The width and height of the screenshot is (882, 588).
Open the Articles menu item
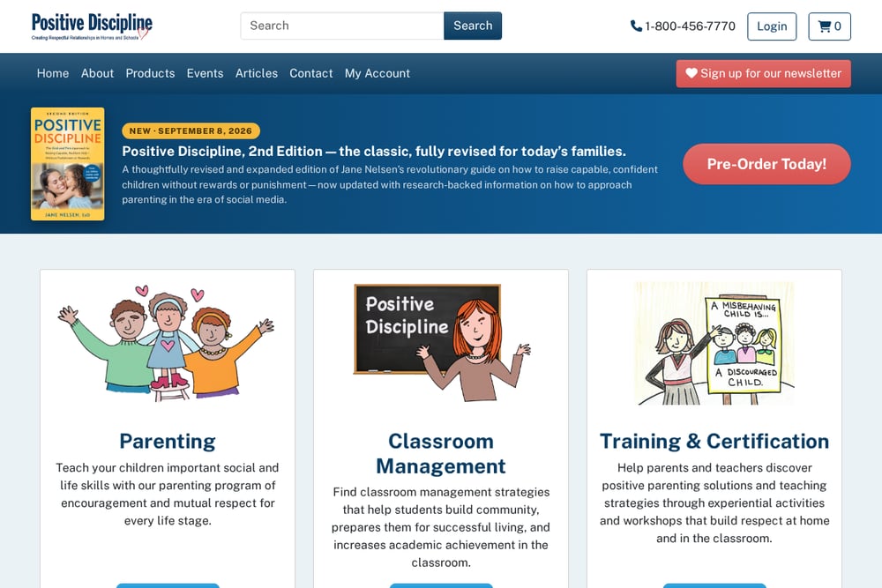[x=257, y=73]
